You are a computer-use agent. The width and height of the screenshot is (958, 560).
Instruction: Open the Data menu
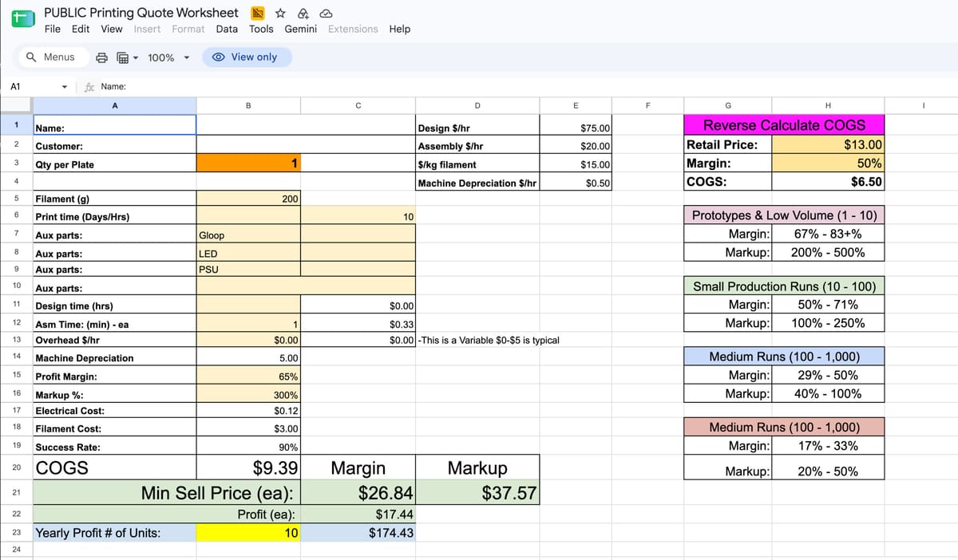coord(227,29)
